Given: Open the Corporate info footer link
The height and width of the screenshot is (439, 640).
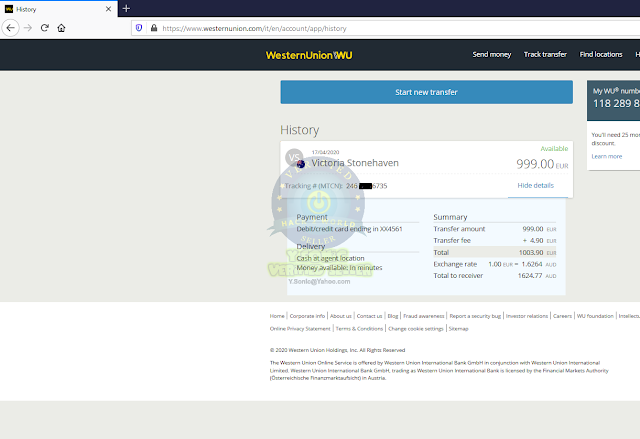Looking at the screenshot, I should click(307, 316).
